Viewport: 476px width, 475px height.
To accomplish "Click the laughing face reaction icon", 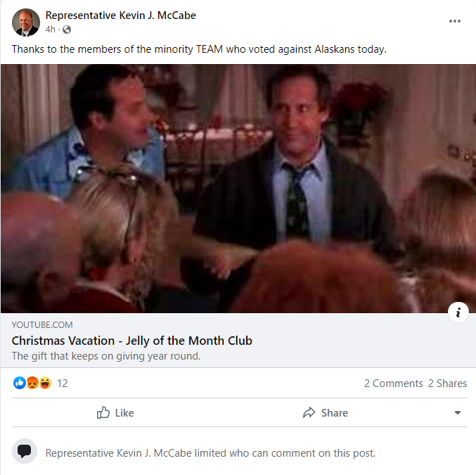I will tap(45, 383).
